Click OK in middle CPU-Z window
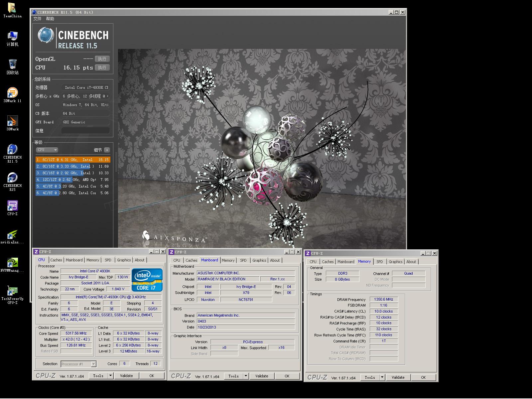532x399 pixels. pos(287,376)
